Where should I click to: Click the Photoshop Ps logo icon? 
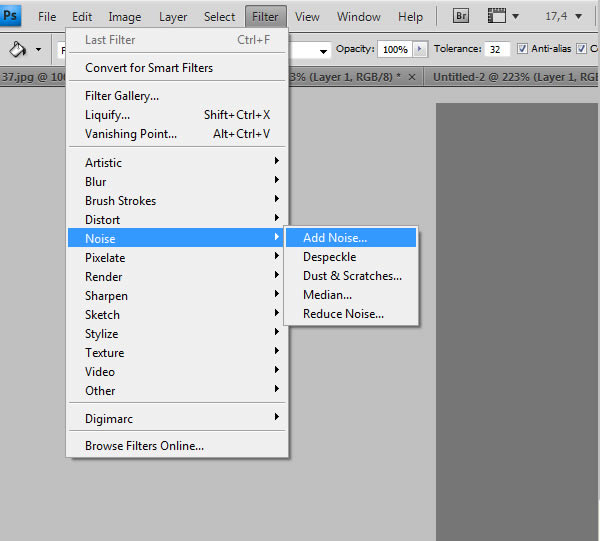tap(11, 16)
